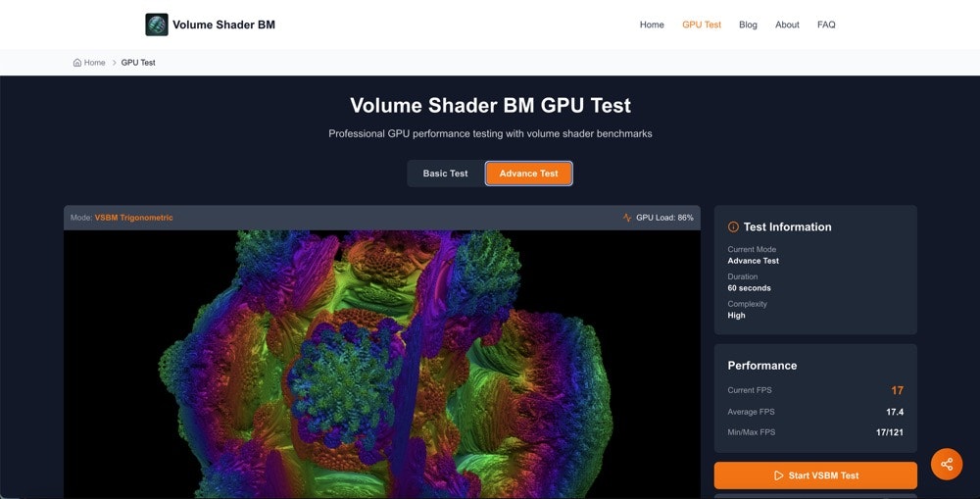This screenshot has width=980, height=499.
Task: Go to the Blog page
Action: click(748, 25)
